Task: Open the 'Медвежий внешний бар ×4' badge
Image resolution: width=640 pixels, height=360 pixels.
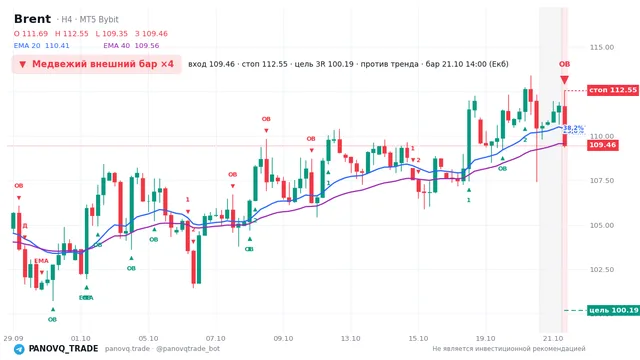Action: pyautogui.click(x=96, y=64)
